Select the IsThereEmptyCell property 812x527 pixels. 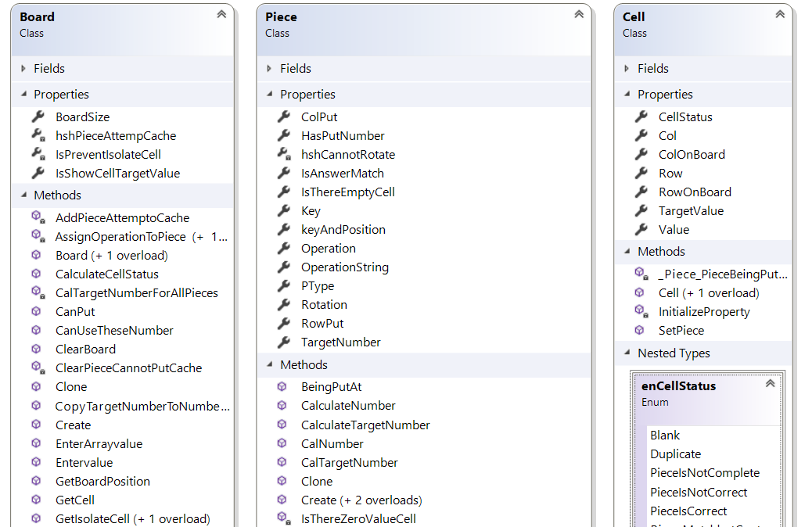(x=347, y=192)
